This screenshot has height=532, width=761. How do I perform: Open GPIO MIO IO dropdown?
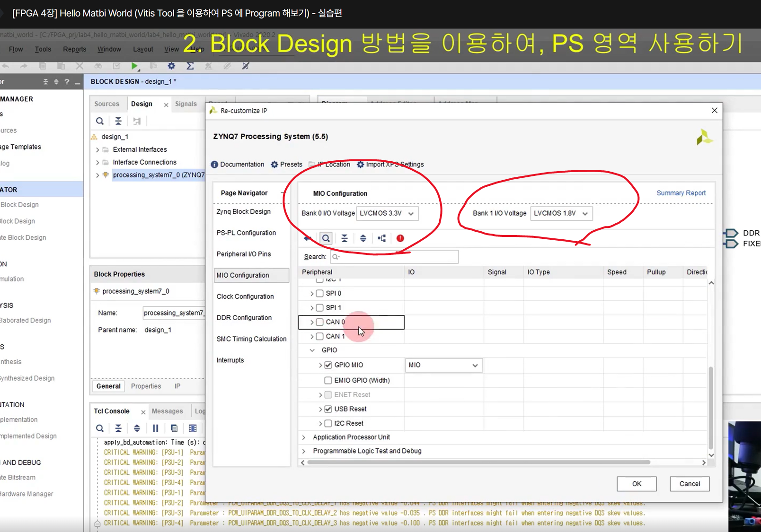pos(444,365)
